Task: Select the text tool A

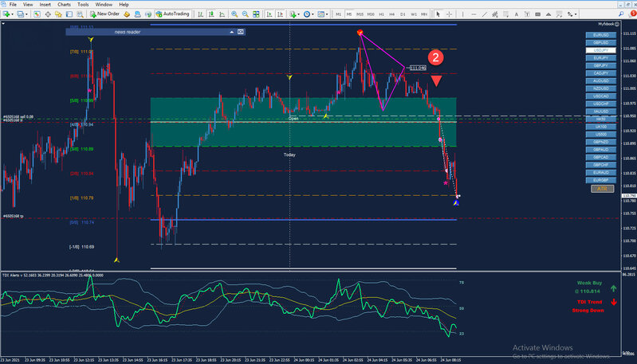Action: [x=517, y=14]
